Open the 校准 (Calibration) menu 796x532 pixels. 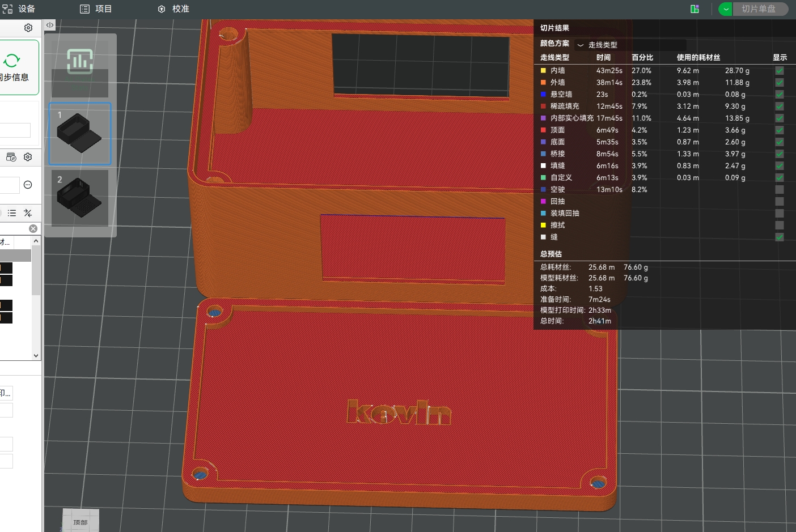click(x=173, y=9)
